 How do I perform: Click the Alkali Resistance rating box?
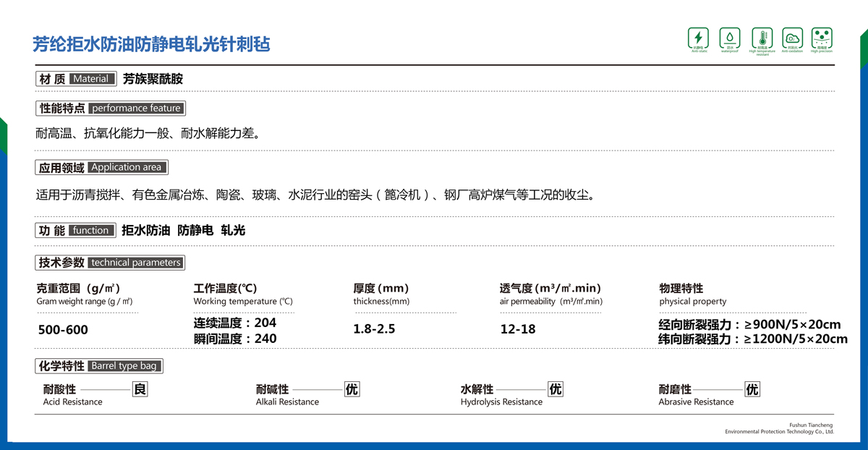click(x=352, y=390)
